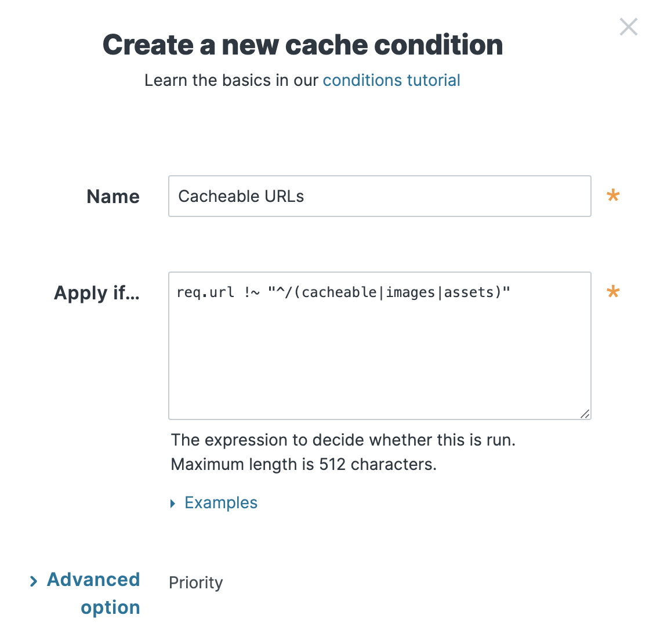Click the chevron before Advanced option

[34, 580]
